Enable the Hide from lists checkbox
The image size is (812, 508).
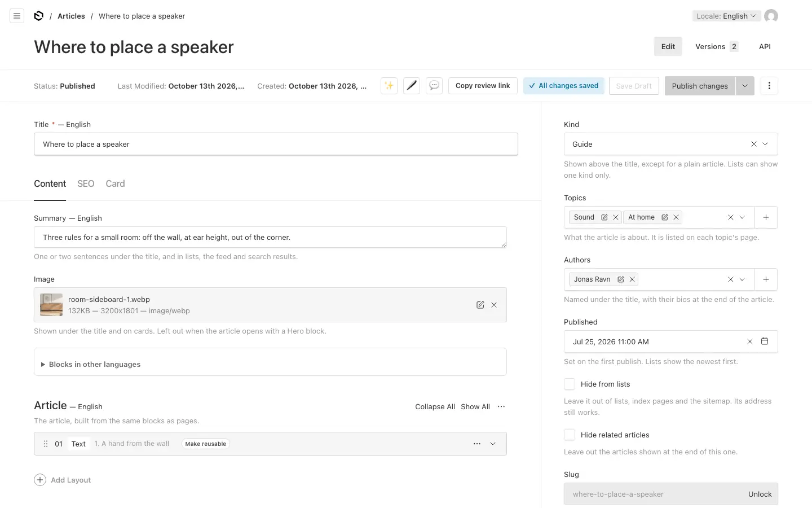(570, 384)
